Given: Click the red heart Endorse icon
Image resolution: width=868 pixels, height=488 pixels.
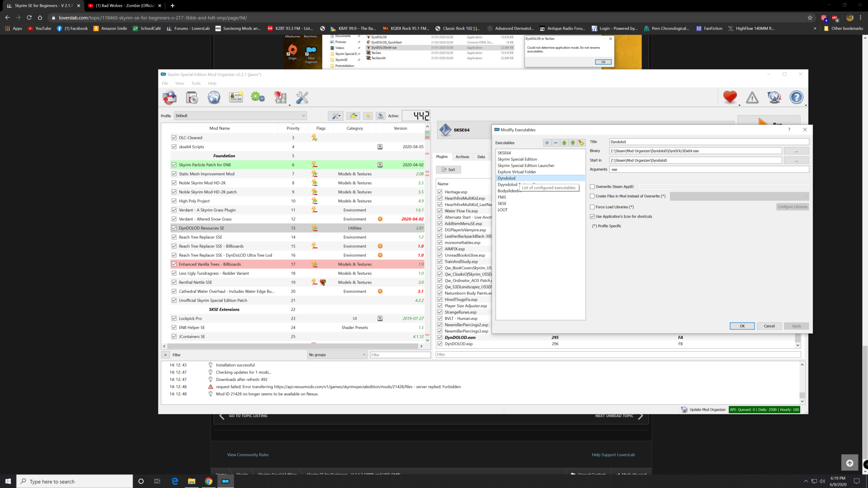Looking at the screenshot, I should (730, 97).
